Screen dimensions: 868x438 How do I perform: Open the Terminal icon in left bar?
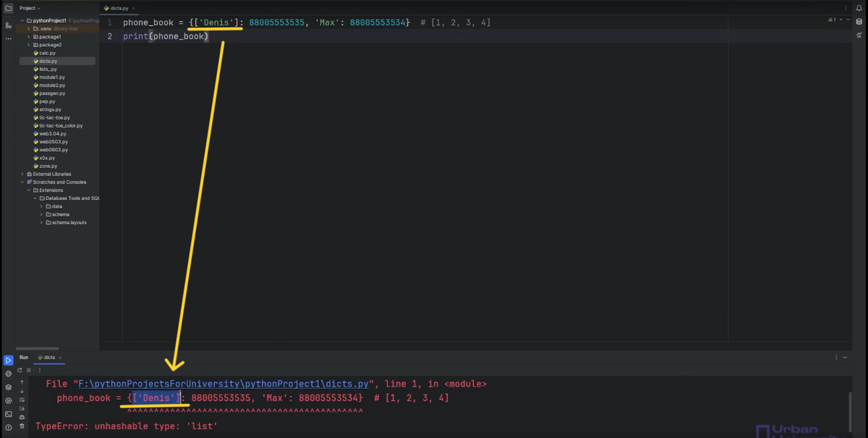point(8,414)
